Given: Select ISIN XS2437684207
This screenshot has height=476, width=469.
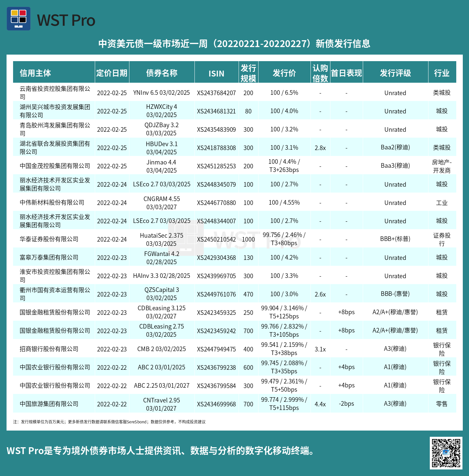Looking at the screenshot, I should (x=216, y=93).
